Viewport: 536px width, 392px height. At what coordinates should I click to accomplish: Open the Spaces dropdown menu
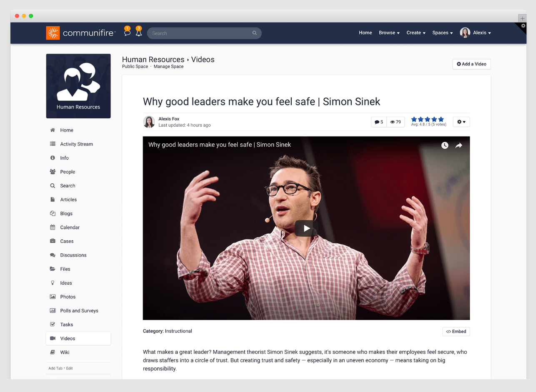pyautogui.click(x=442, y=33)
